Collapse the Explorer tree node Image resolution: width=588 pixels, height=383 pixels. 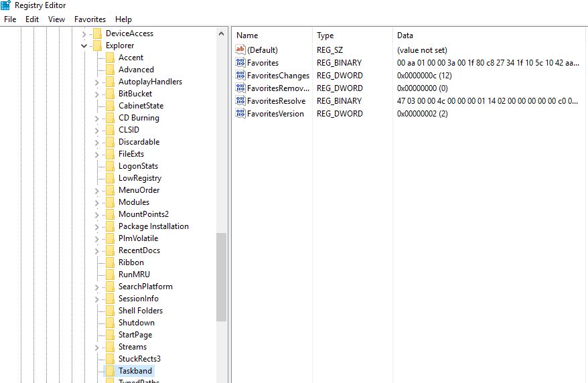pos(84,46)
